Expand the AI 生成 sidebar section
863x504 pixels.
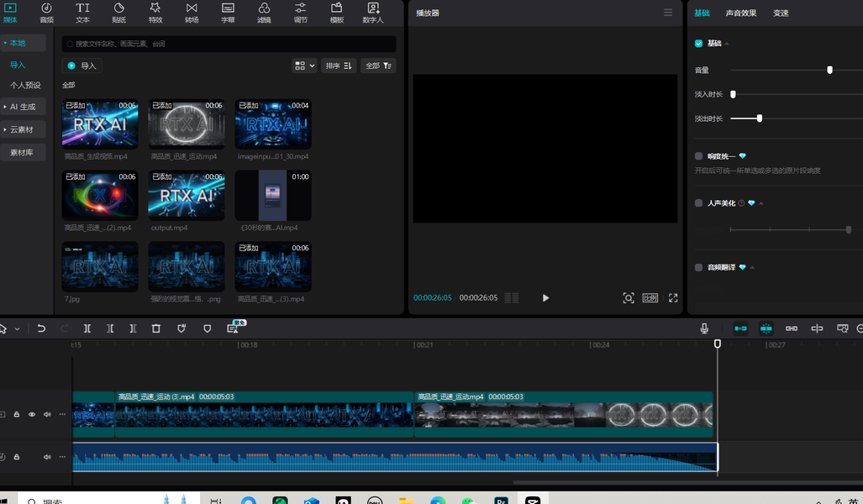(x=5, y=107)
